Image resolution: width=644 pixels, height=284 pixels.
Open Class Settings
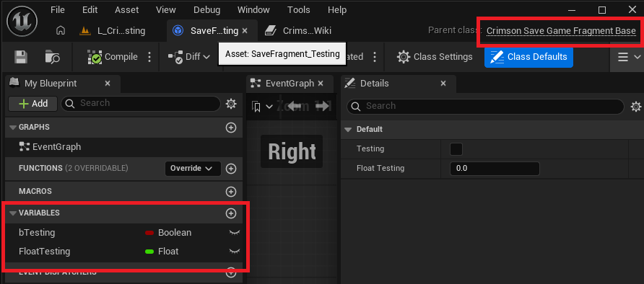pos(435,57)
